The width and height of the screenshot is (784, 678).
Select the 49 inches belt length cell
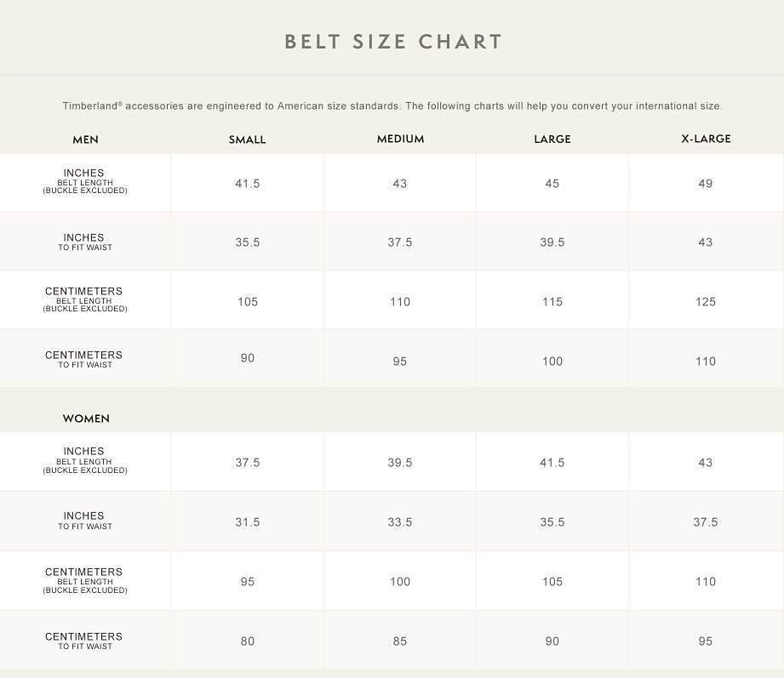(706, 184)
